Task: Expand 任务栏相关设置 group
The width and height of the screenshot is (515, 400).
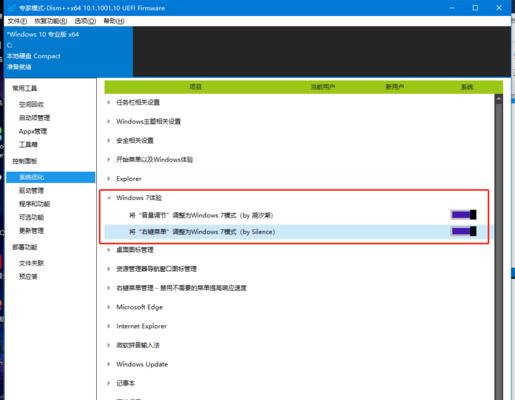Action: coord(108,102)
